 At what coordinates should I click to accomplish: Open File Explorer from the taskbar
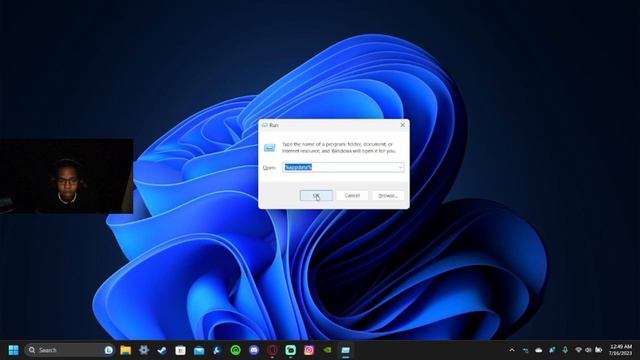pos(126,350)
